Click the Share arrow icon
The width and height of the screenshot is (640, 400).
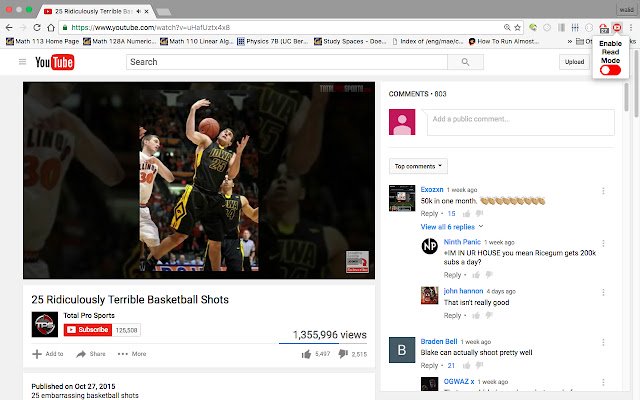[x=81, y=354]
